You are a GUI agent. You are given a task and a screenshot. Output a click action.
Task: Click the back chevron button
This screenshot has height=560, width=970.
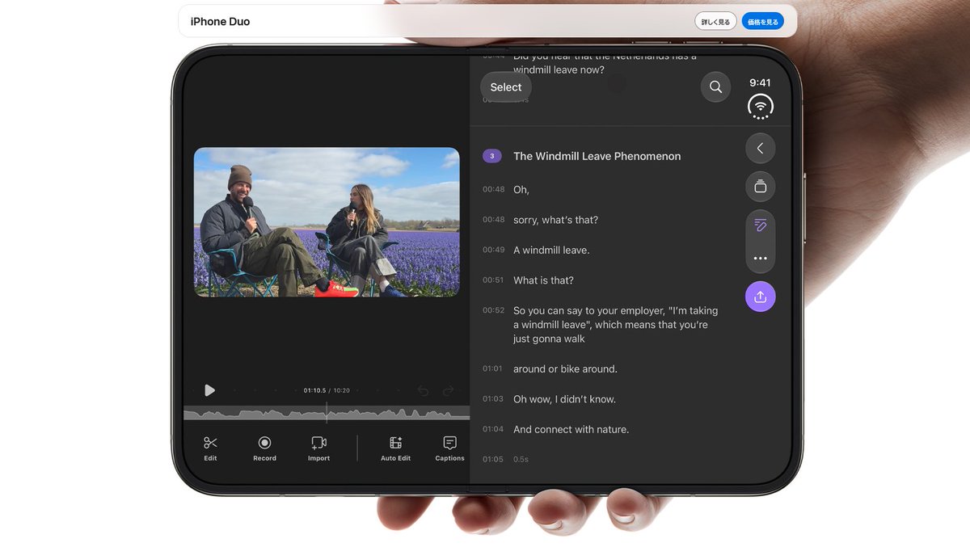pyautogui.click(x=760, y=148)
